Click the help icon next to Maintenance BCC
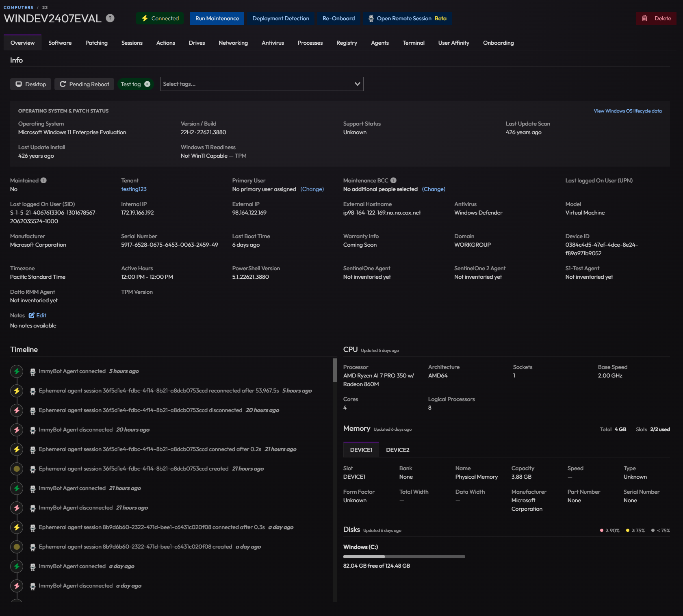This screenshot has height=616, width=683. (x=393, y=180)
